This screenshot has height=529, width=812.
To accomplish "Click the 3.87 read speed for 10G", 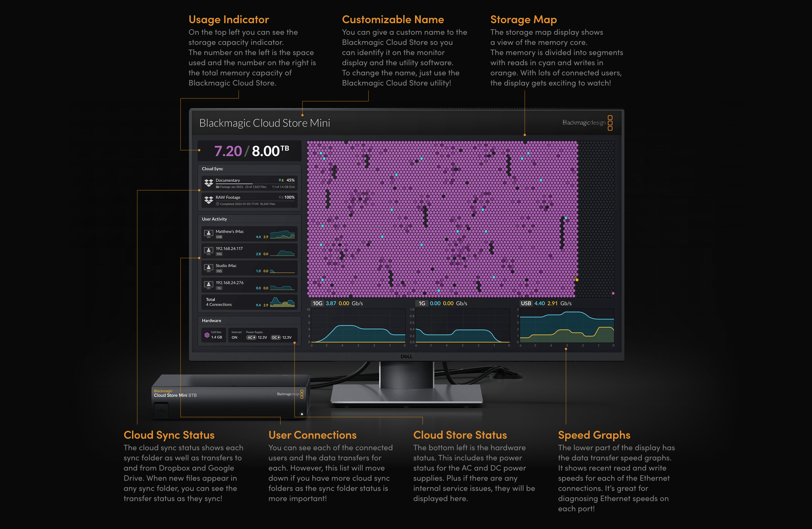I will pos(331,303).
